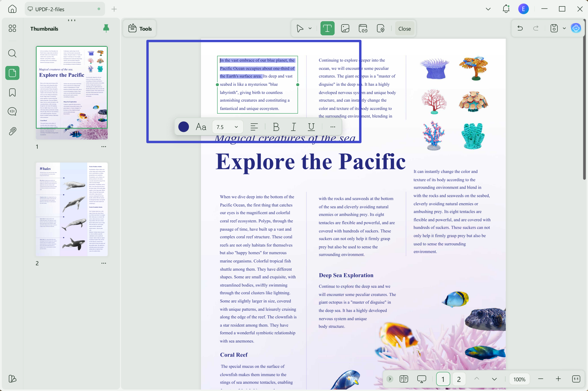
Task: Open the UPDF AI assistant
Action: [576, 28]
